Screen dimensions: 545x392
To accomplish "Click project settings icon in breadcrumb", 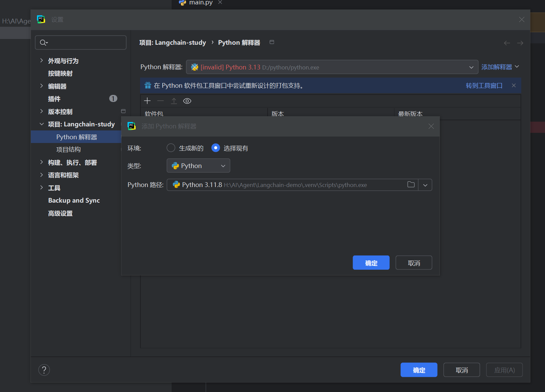I will pyautogui.click(x=272, y=42).
